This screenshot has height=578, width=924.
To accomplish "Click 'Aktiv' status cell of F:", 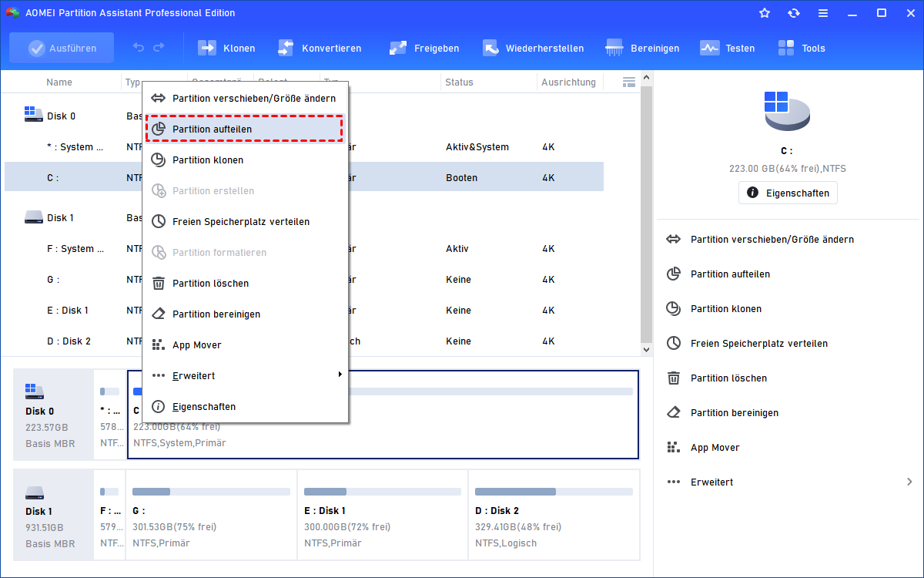I will point(457,249).
